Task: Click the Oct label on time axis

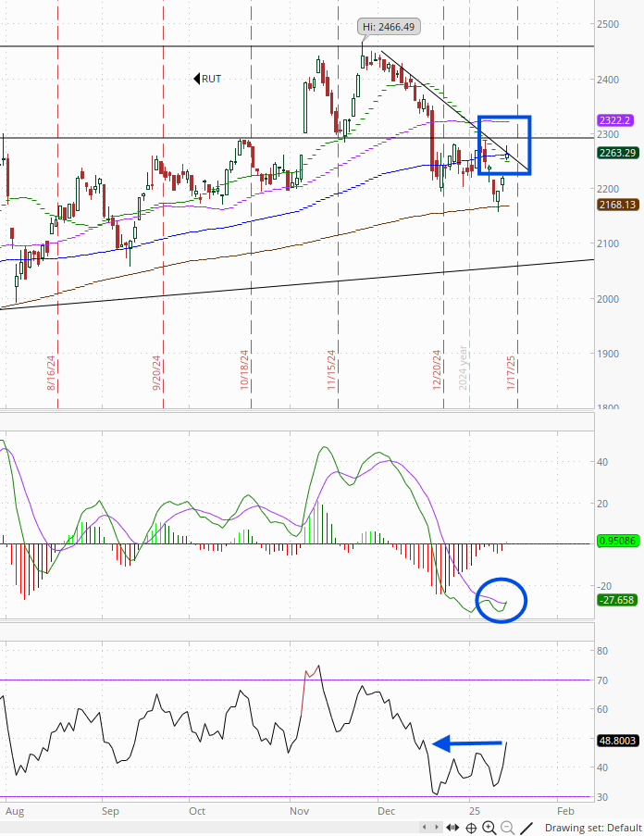Action: click(x=197, y=812)
